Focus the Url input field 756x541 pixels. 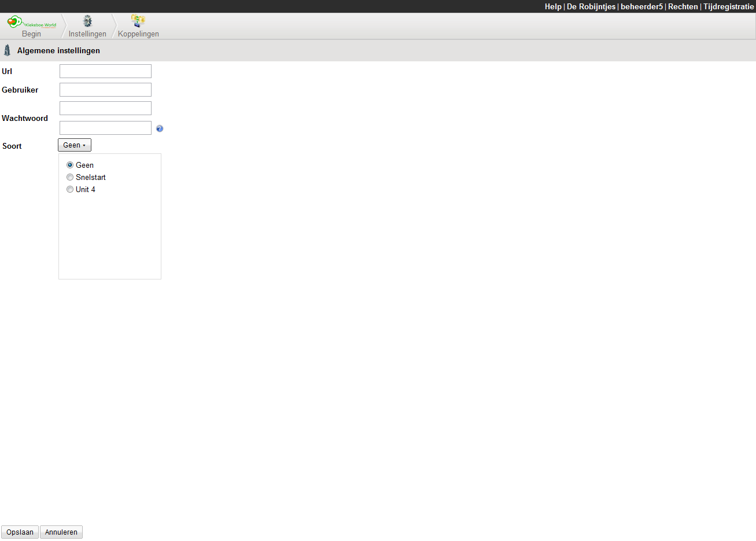click(105, 71)
